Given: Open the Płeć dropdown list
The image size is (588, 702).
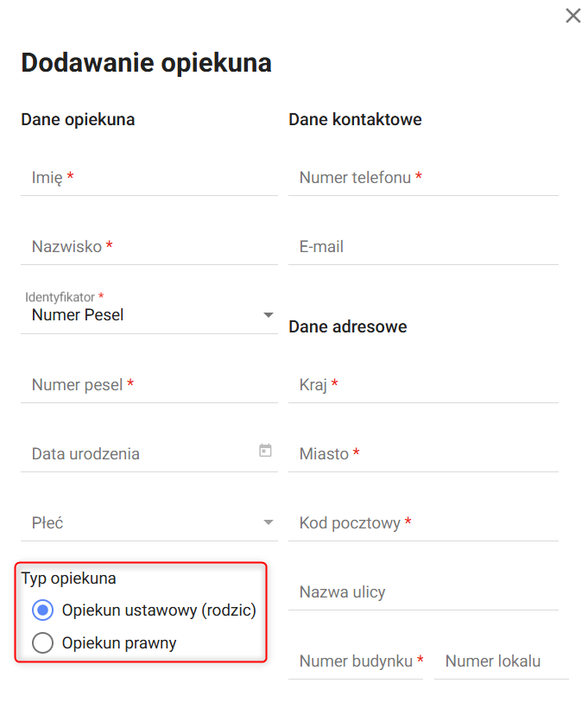Looking at the screenshot, I should (x=268, y=522).
